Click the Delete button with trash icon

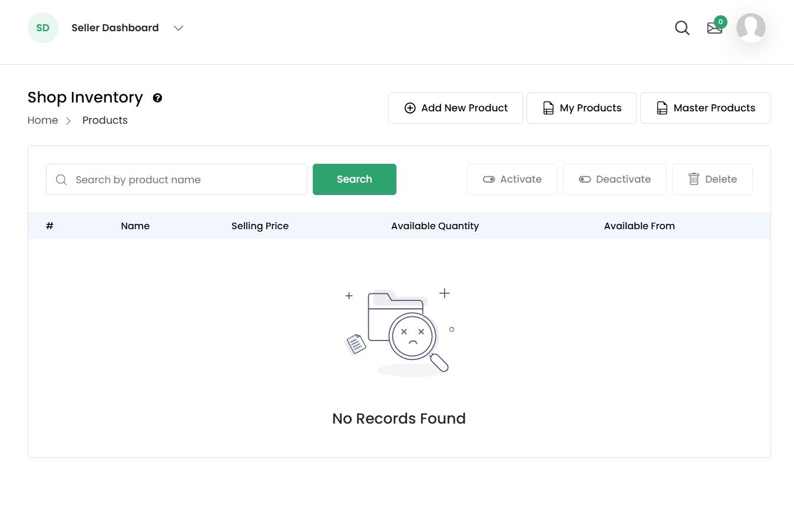[712, 179]
